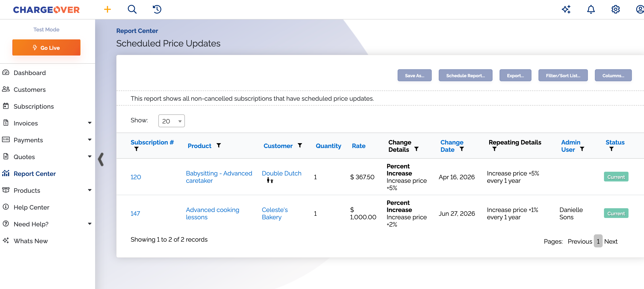The width and height of the screenshot is (644, 289).
Task: Click the Export... button
Action: click(515, 75)
